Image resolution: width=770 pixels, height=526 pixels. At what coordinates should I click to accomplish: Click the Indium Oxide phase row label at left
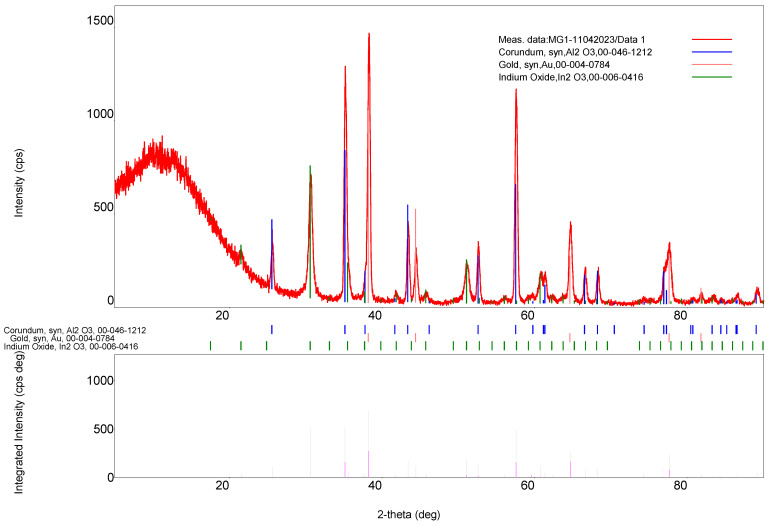pyautogui.click(x=70, y=347)
